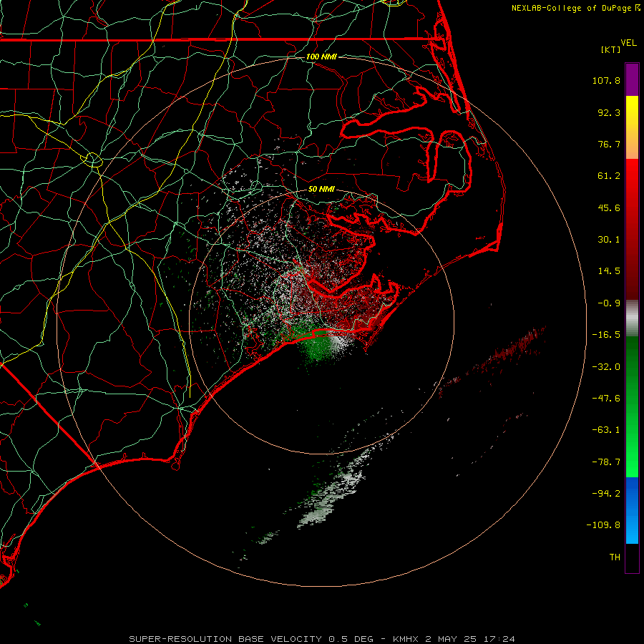Viewport: 644px width, 644px height.
Task: Click the Super-Resolution Base Velocity caption
Action: (x=321, y=639)
